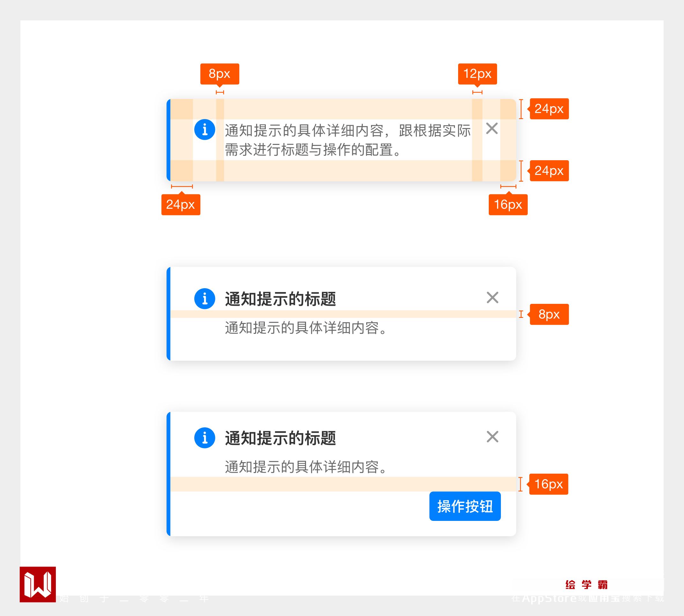
Task: Click the 绘学霸 text at bottom right
Action: [x=586, y=584]
